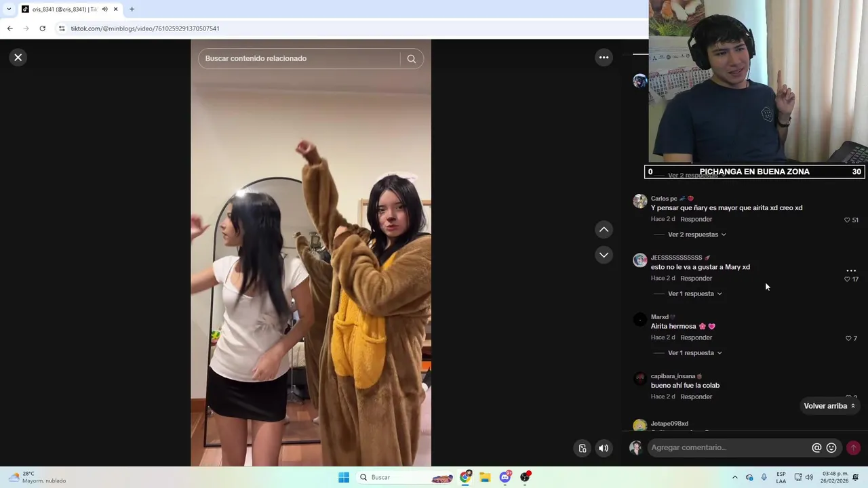
Task: Expand 1 reply under Airita hermosa comment
Action: coord(695,352)
